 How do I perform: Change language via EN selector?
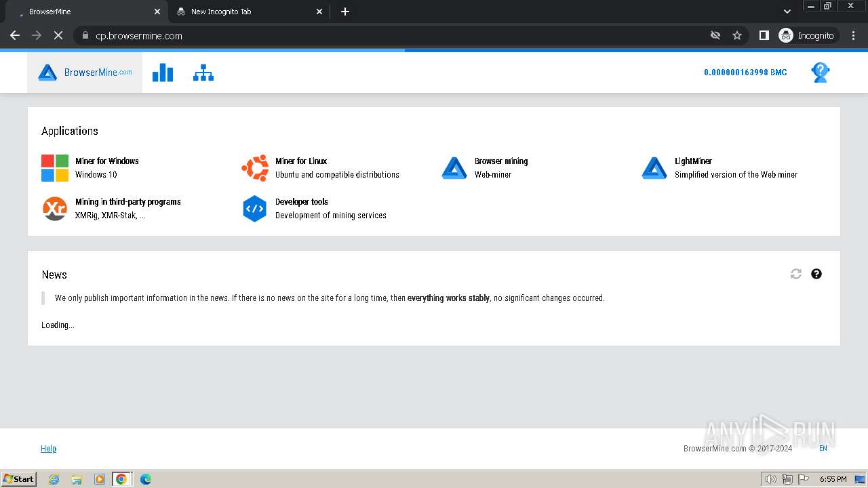click(x=823, y=449)
